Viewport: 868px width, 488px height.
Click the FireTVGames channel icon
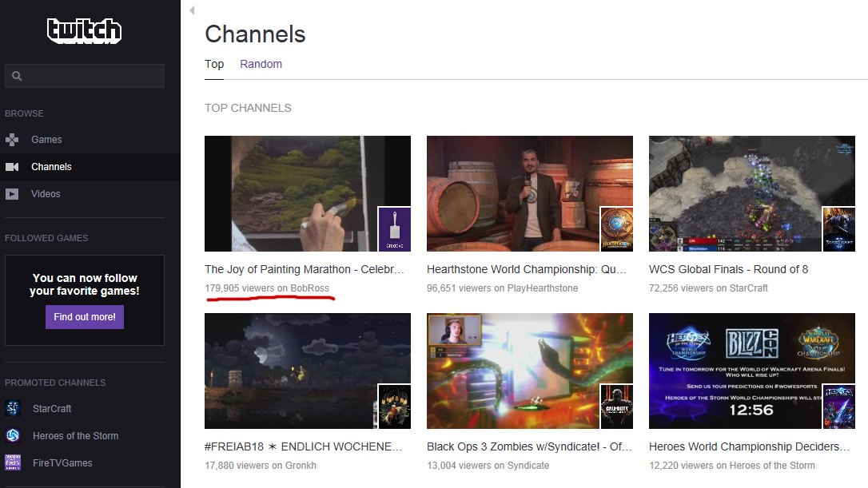pos(13,462)
